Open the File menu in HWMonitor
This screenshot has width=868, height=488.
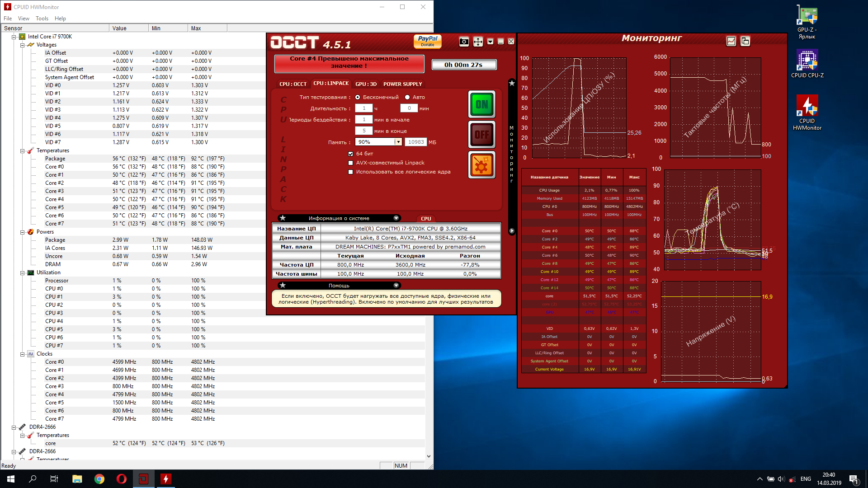8,19
